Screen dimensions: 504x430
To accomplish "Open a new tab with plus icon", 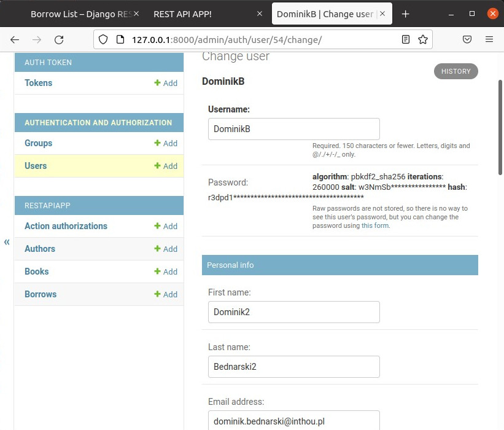I will click(405, 14).
